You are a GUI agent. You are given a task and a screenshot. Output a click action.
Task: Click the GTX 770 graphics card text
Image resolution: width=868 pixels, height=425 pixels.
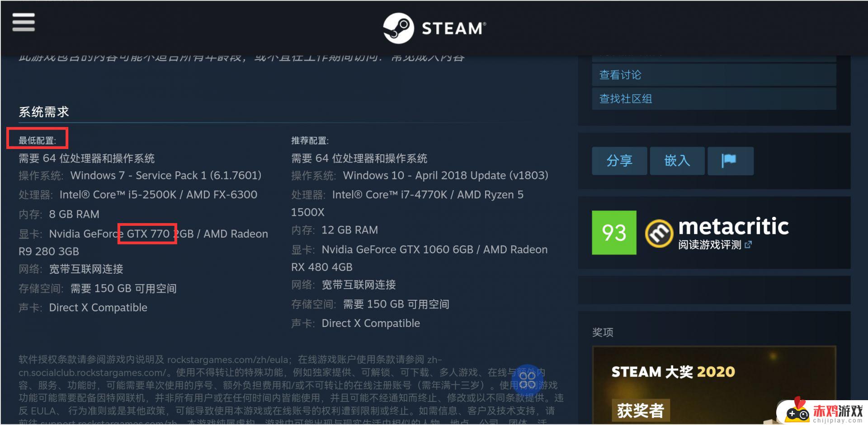pos(148,234)
